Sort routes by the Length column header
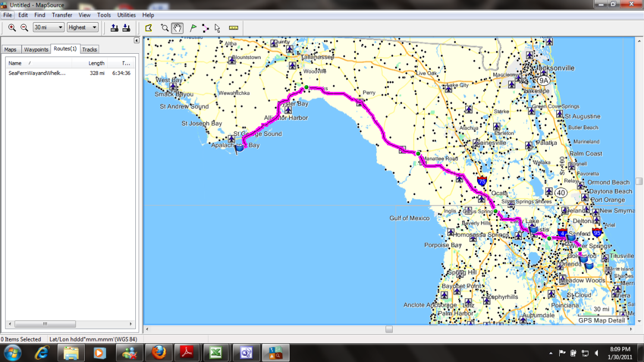The width and height of the screenshot is (644, 362). [x=96, y=63]
